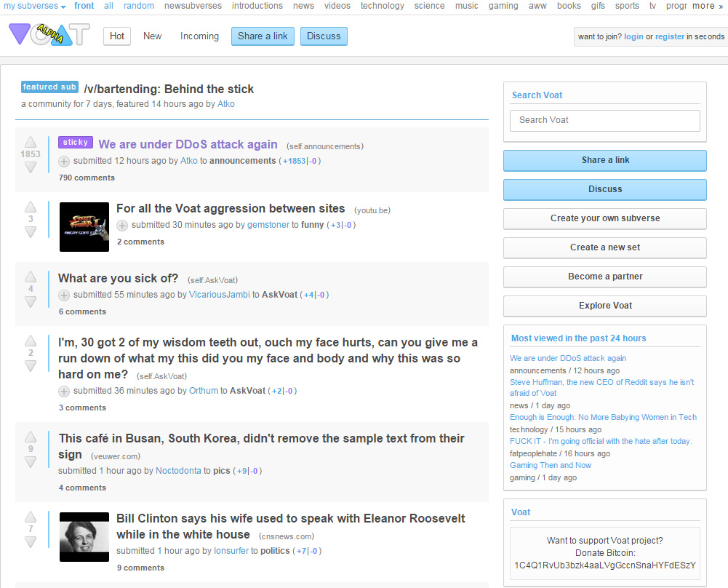The height and width of the screenshot is (588, 728).
Task: Expand the DDoS attack post with plus icon
Action: [64, 161]
